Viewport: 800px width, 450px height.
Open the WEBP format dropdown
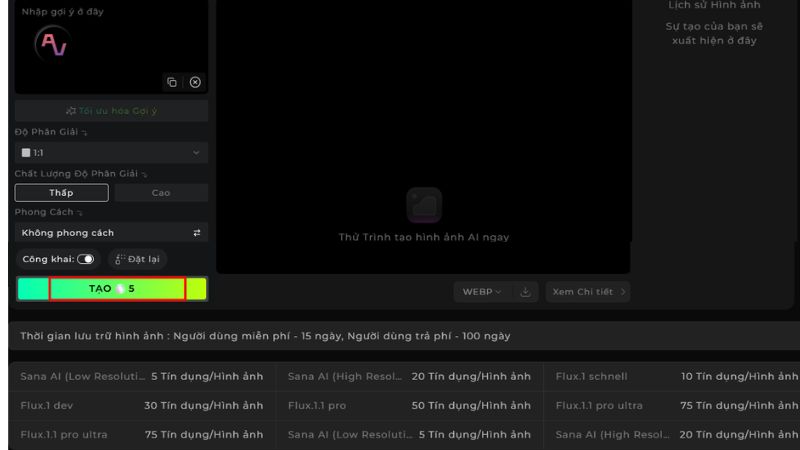point(482,292)
